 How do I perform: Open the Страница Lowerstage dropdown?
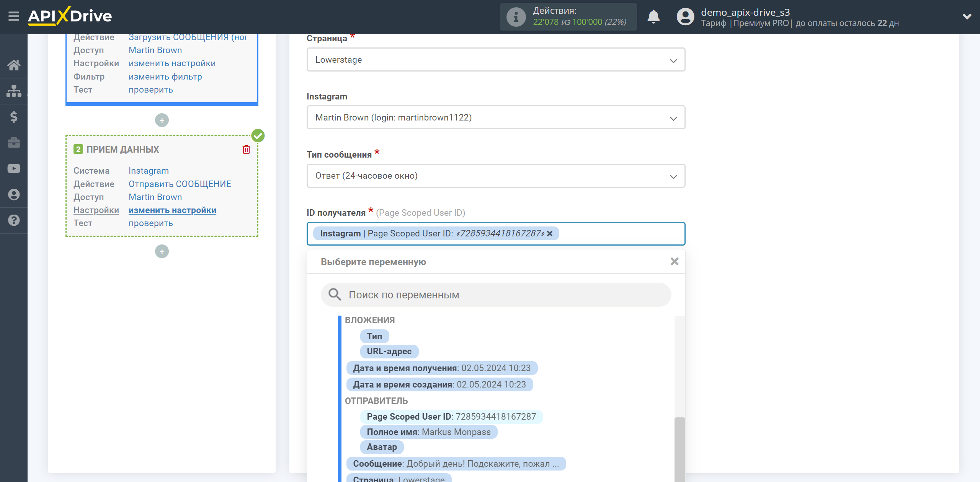click(496, 60)
